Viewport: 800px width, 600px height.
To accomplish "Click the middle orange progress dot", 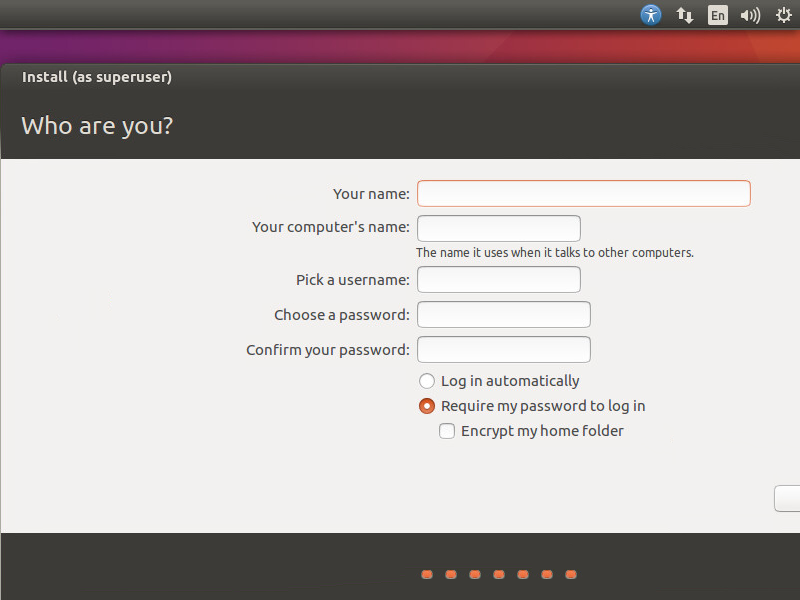I will (x=499, y=574).
